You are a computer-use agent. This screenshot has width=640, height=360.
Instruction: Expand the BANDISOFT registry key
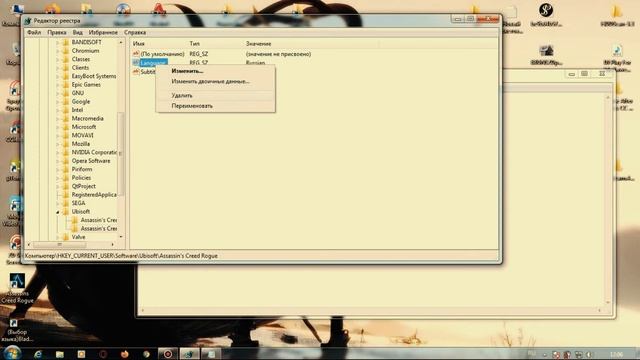(58, 42)
